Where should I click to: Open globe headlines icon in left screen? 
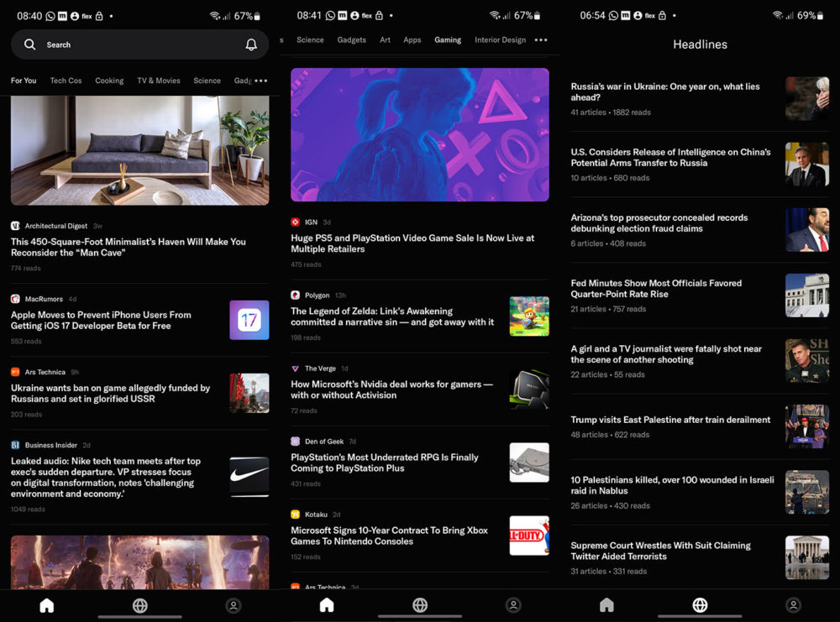coord(139,605)
